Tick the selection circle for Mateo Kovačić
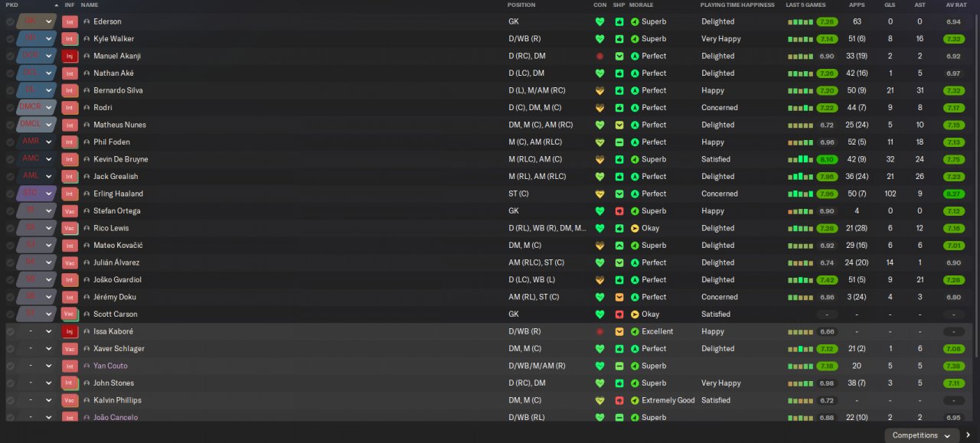Screen dimensions: 980x443 click(10, 246)
